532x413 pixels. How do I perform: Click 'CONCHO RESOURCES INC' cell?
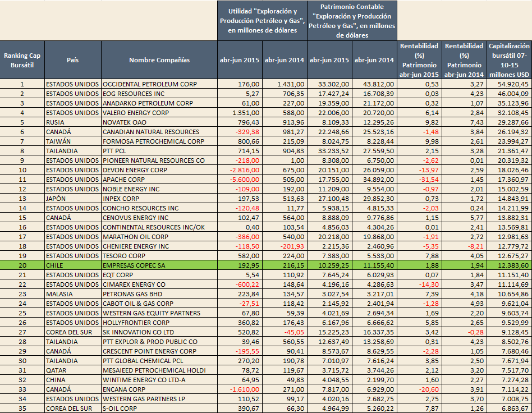[x=159, y=208]
